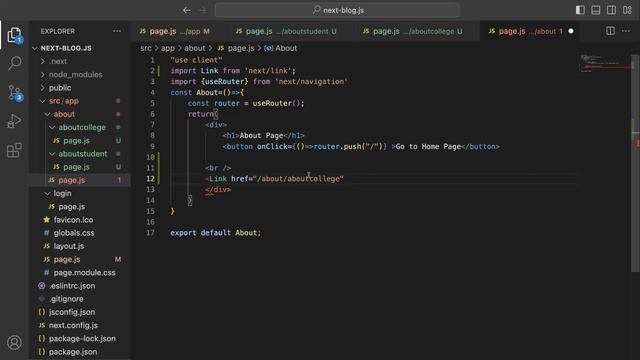Go forward with the navigation arrow
This screenshot has width=640, height=360.
[x=203, y=10]
